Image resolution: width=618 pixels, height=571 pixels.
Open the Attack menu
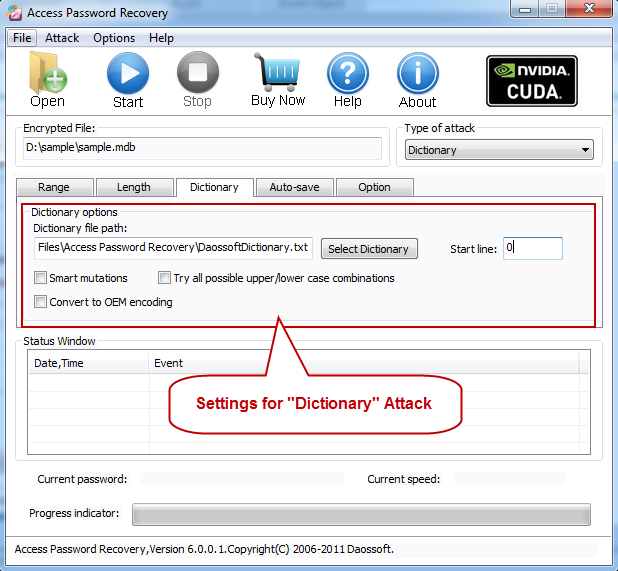click(x=62, y=38)
